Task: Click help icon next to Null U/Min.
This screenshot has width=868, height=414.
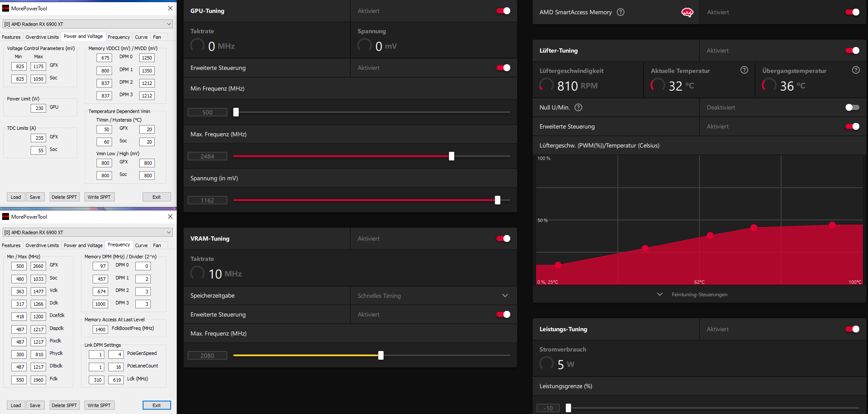Action: (x=578, y=107)
